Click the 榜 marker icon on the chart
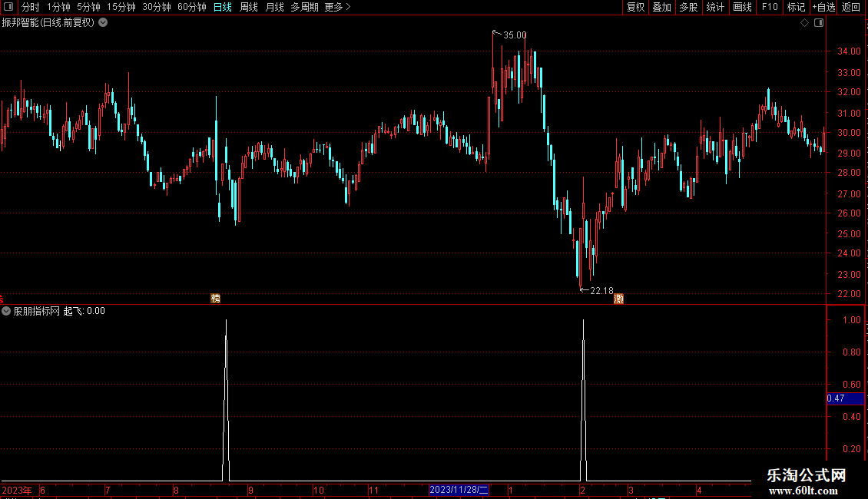 pyautogui.click(x=215, y=298)
